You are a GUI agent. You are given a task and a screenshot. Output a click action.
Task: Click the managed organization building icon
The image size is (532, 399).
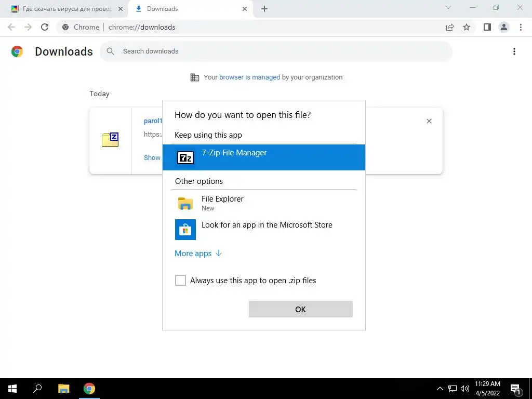pos(195,77)
